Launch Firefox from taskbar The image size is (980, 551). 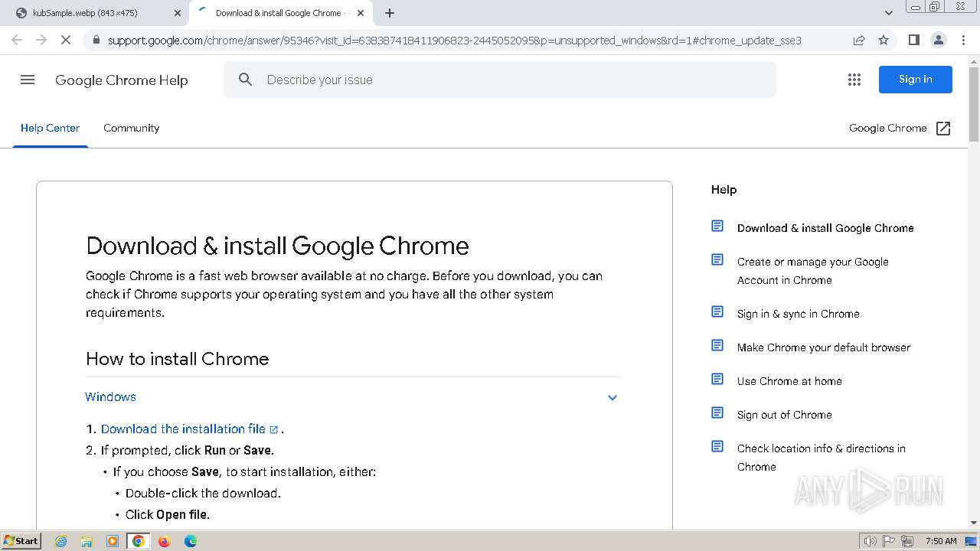(x=164, y=541)
